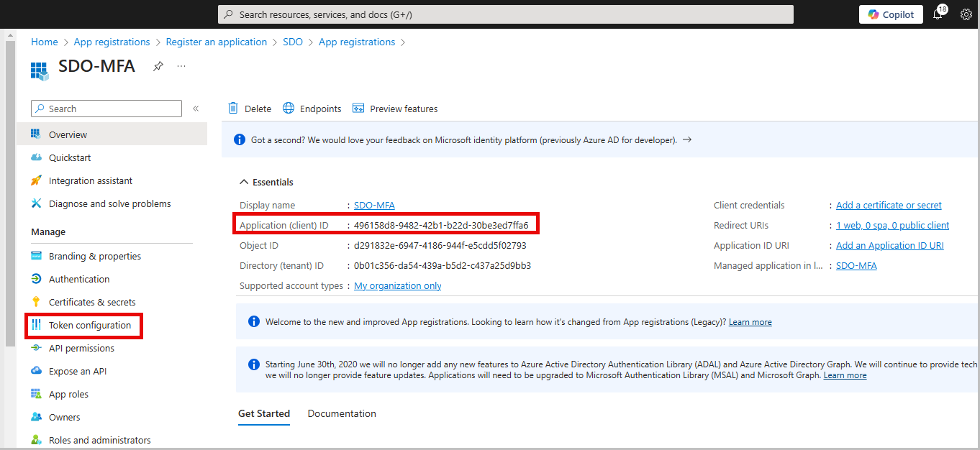Select the Object ID value
Image resolution: width=980 pixels, height=450 pixels.
(440, 245)
